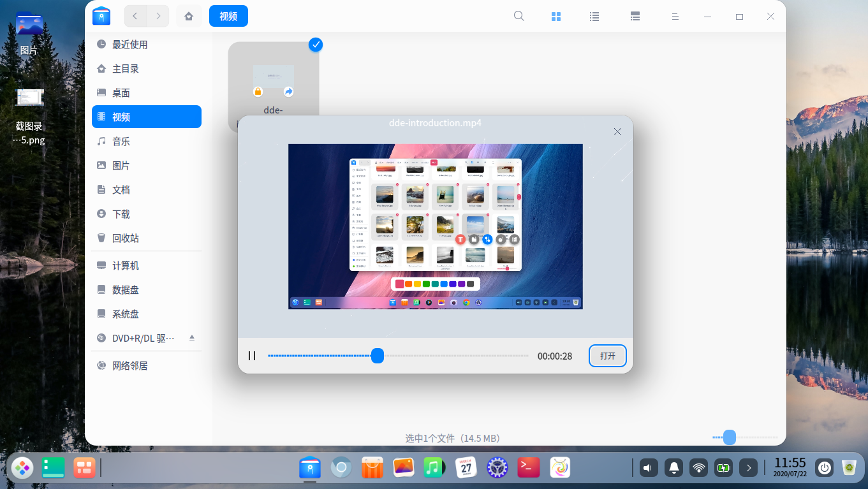Open the hamburger menu in the title bar

675,16
